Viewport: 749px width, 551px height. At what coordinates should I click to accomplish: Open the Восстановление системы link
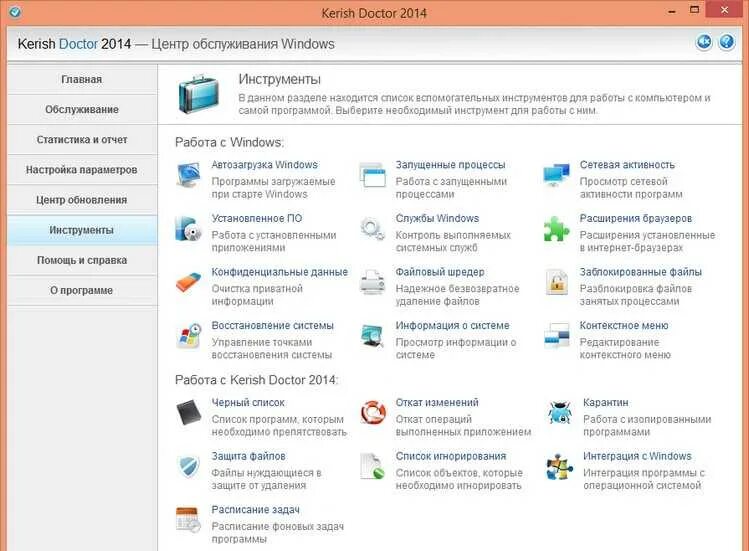273,325
